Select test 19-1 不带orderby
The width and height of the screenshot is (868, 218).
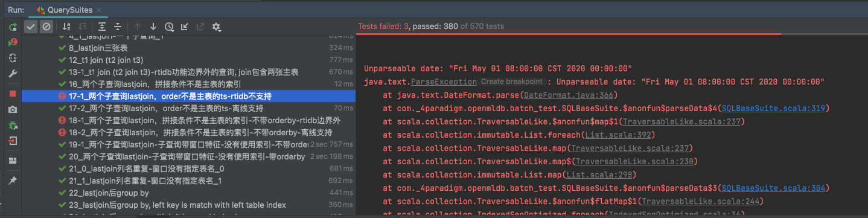pos(188,144)
